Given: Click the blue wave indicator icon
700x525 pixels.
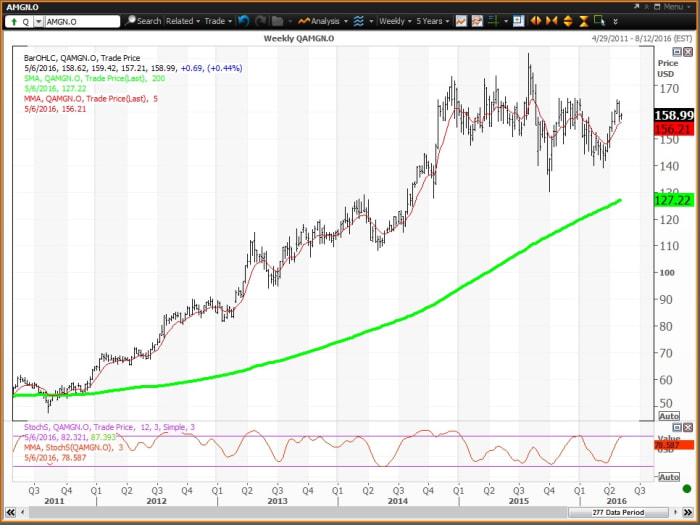Looking at the screenshot, I should (357, 20).
